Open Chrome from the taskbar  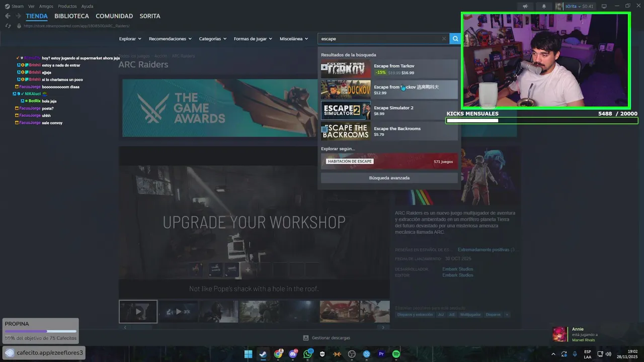278,354
